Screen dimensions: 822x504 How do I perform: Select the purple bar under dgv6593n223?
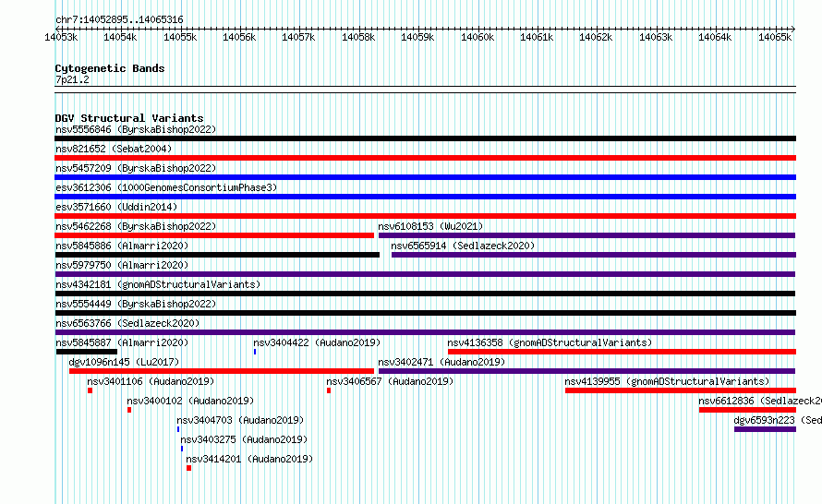tap(765, 429)
